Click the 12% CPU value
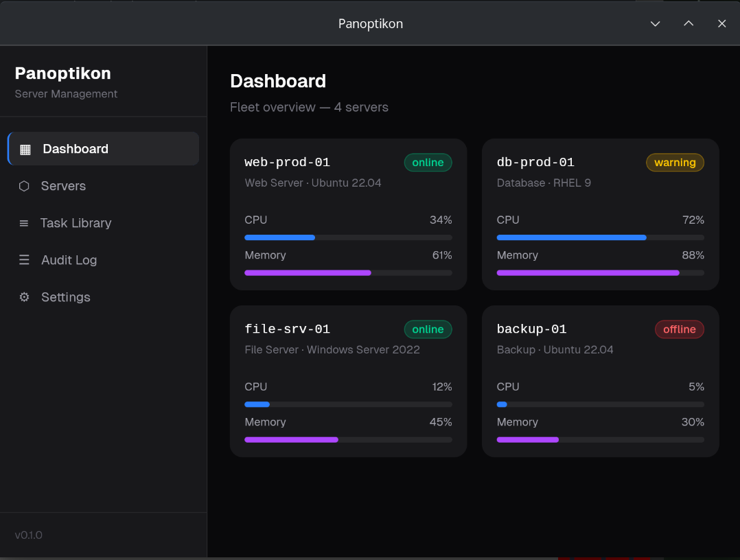The height and width of the screenshot is (560, 740). (442, 387)
